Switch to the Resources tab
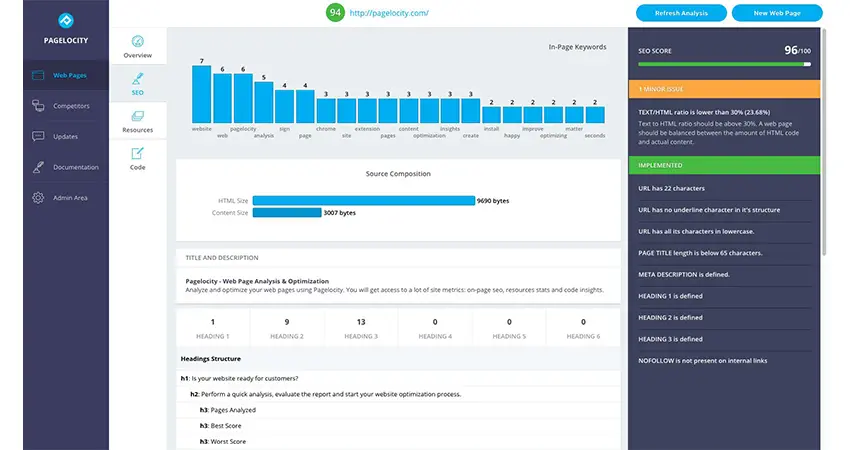Screen dimensions: 850x450 138,121
